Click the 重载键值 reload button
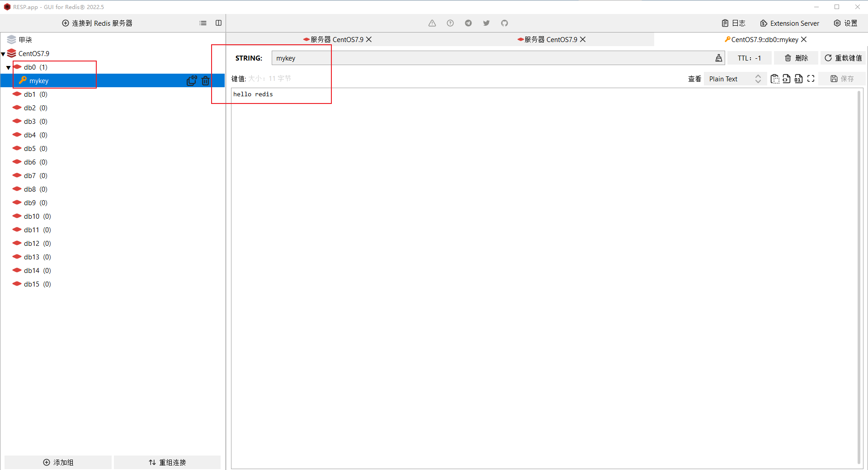Screen dimensions: 868x470 coord(843,58)
